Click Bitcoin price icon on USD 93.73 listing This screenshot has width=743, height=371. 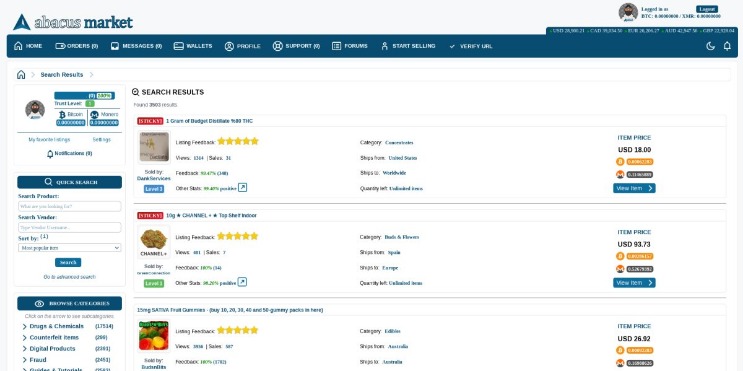(x=620, y=256)
